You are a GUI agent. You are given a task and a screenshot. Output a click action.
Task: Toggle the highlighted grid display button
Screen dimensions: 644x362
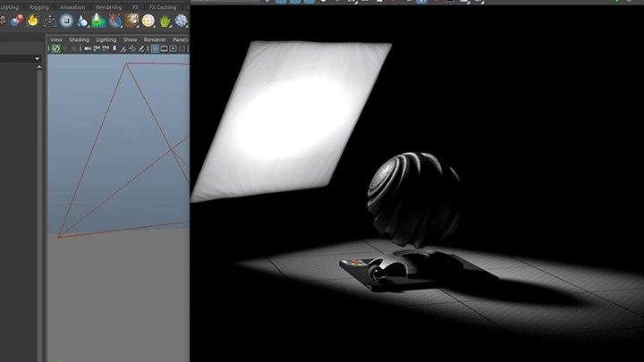[x=155, y=49]
